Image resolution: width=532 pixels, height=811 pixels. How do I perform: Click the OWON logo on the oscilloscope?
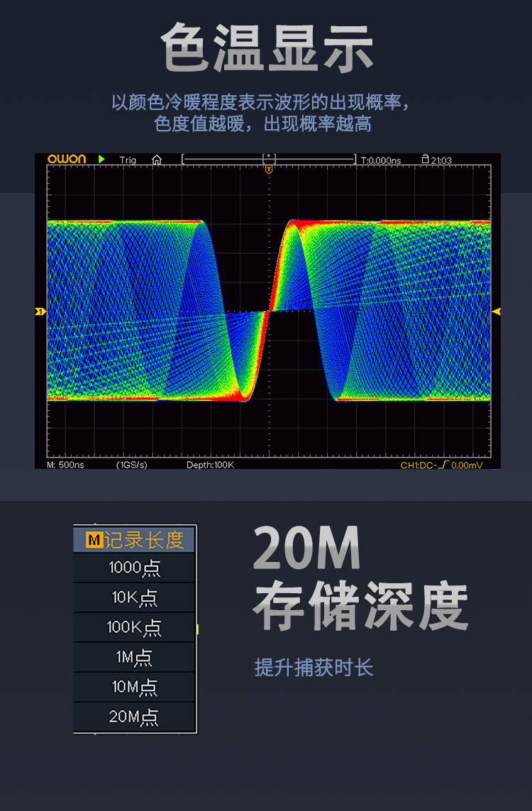tap(67, 160)
